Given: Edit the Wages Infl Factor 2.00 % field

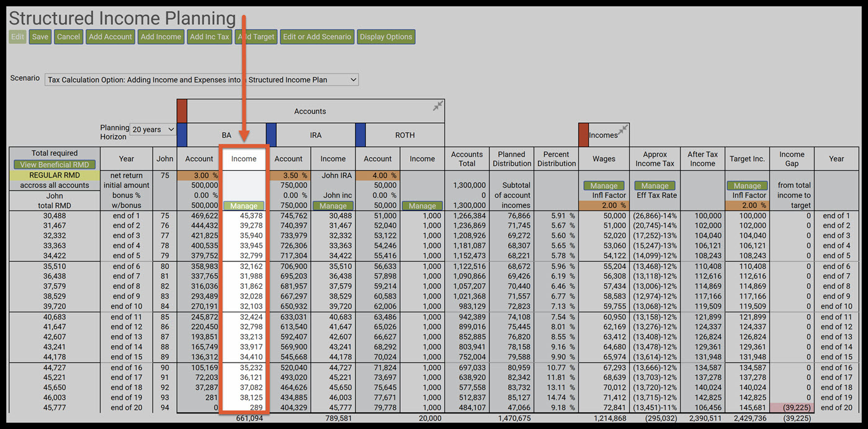Looking at the screenshot, I should (x=604, y=205).
